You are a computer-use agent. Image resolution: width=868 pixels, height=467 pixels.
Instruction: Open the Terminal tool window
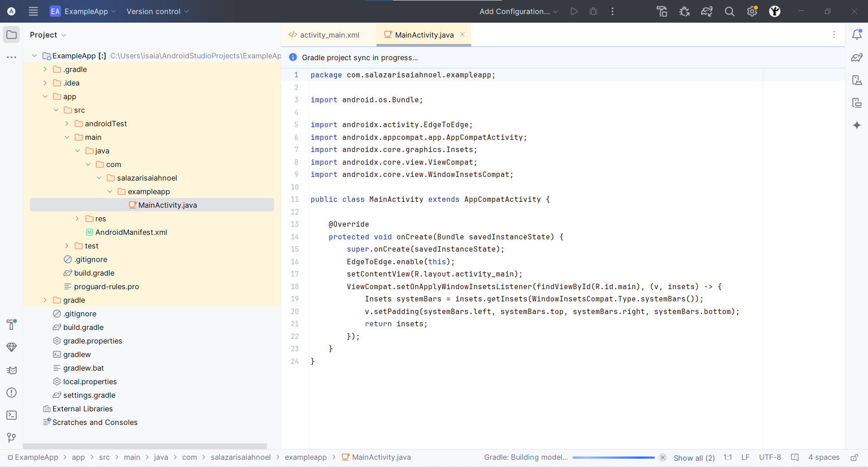coord(12,415)
